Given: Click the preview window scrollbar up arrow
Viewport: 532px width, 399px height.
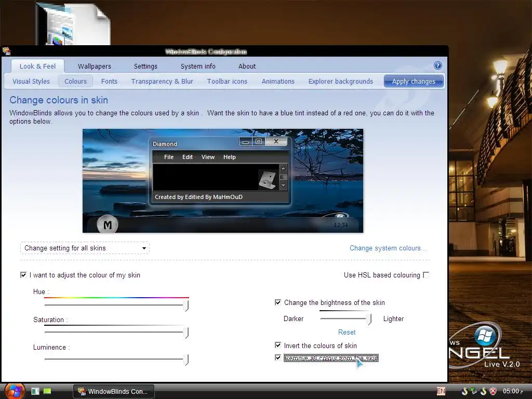Looking at the screenshot, I should 283,168.
